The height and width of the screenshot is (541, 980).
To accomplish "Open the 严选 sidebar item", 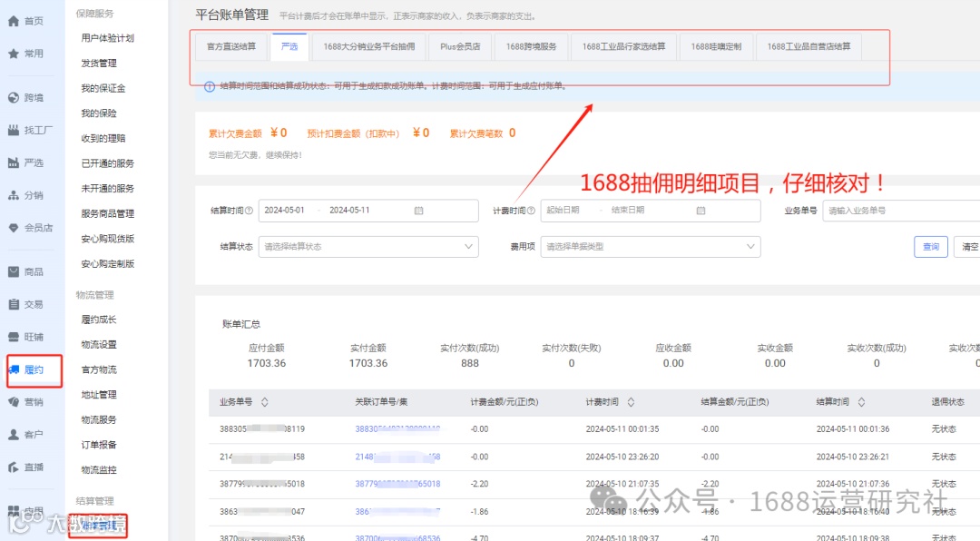I will point(25,162).
